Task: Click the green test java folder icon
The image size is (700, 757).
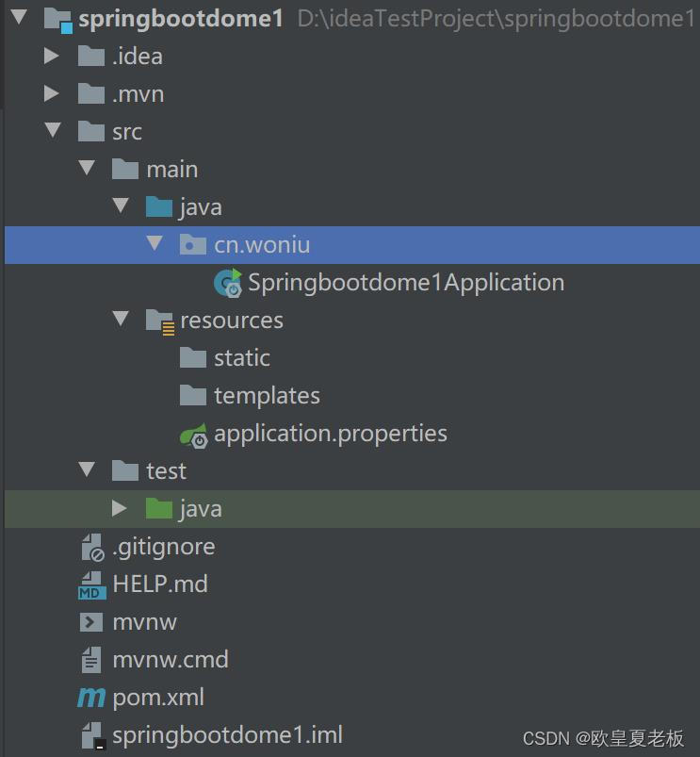Action: [x=158, y=509]
